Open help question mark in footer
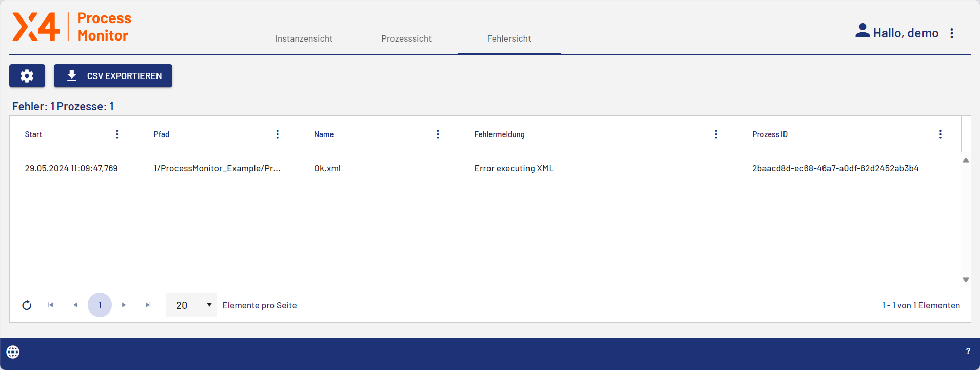The width and height of the screenshot is (980, 370). click(x=968, y=352)
